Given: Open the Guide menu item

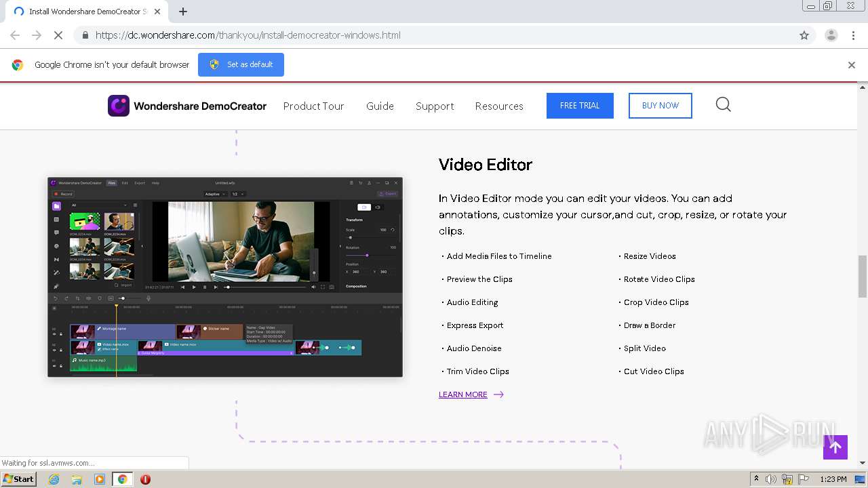Looking at the screenshot, I should (380, 106).
